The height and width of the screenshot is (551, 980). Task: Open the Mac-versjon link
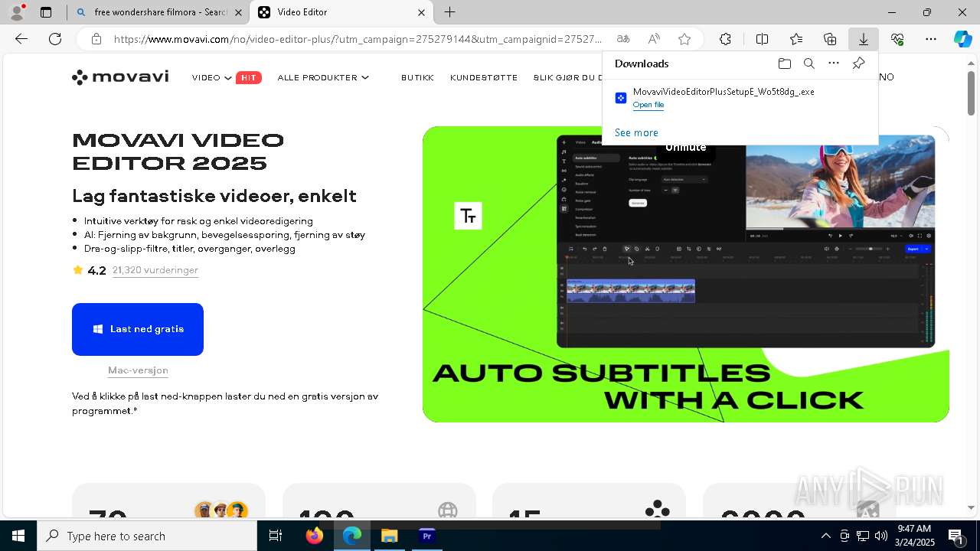pyautogui.click(x=138, y=370)
